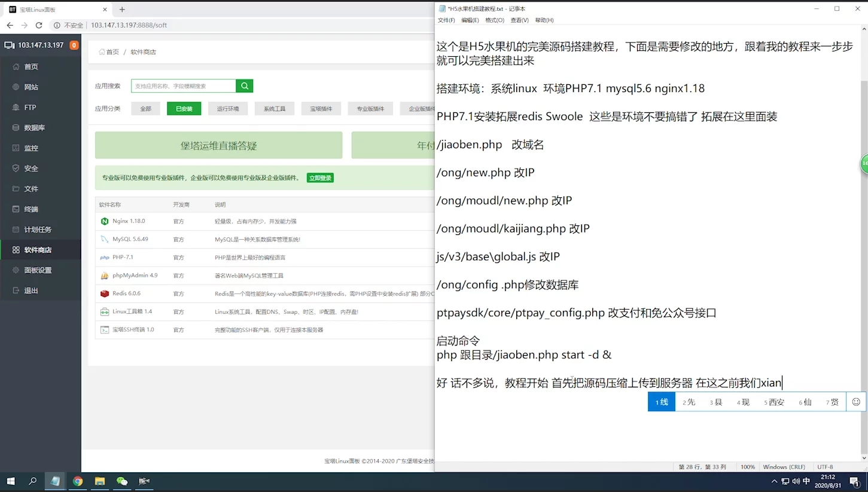Open the IME emoji smiley button
Viewport: 868px width, 492px height.
[x=856, y=402]
